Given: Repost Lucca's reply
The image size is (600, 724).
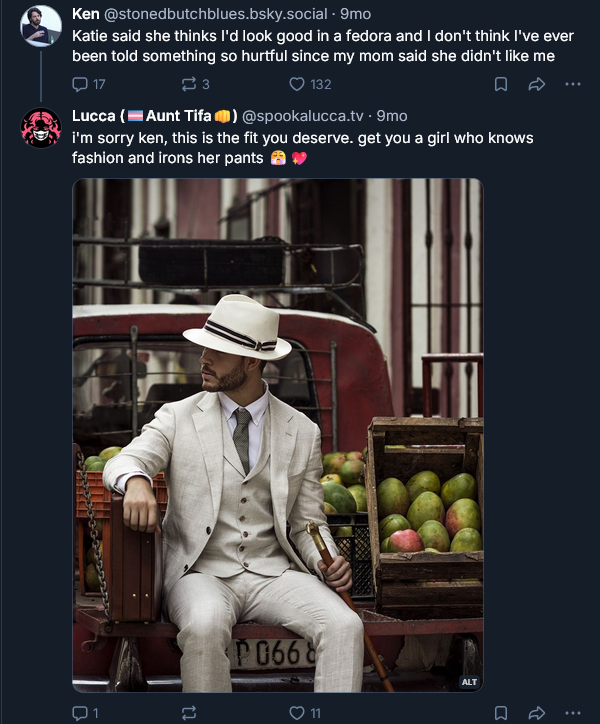Looking at the screenshot, I should [189, 713].
